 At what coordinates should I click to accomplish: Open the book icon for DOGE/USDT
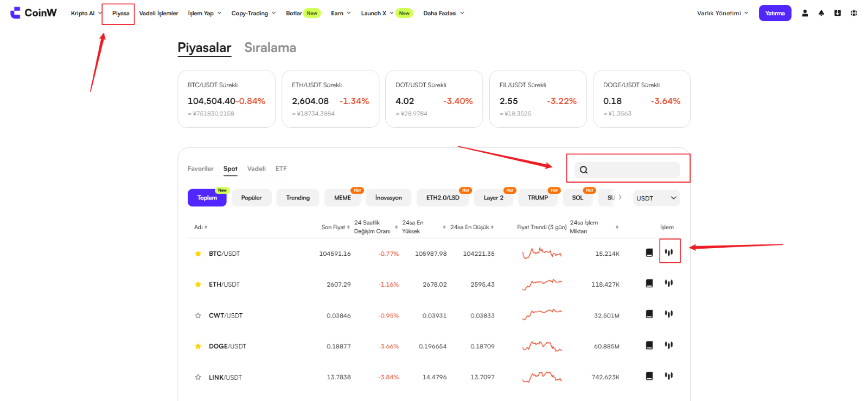(x=649, y=345)
